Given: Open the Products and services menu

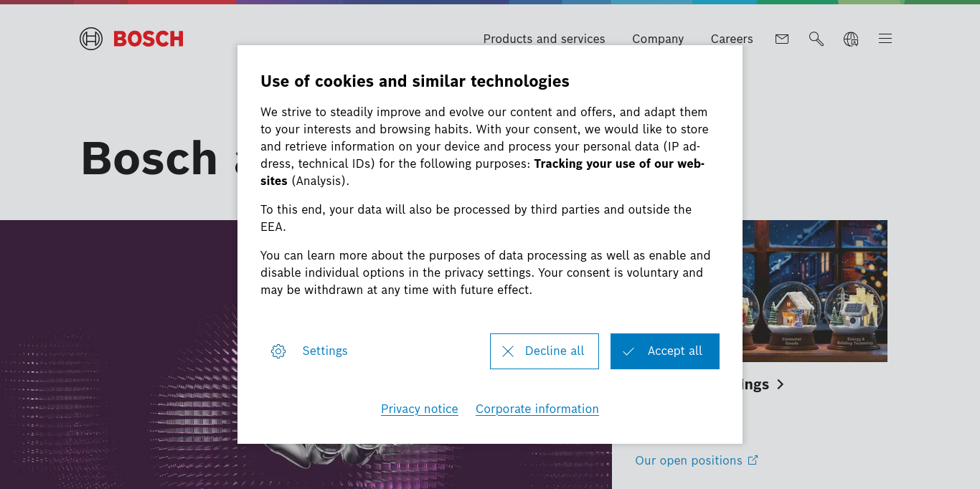Looking at the screenshot, I should (544, 39).
